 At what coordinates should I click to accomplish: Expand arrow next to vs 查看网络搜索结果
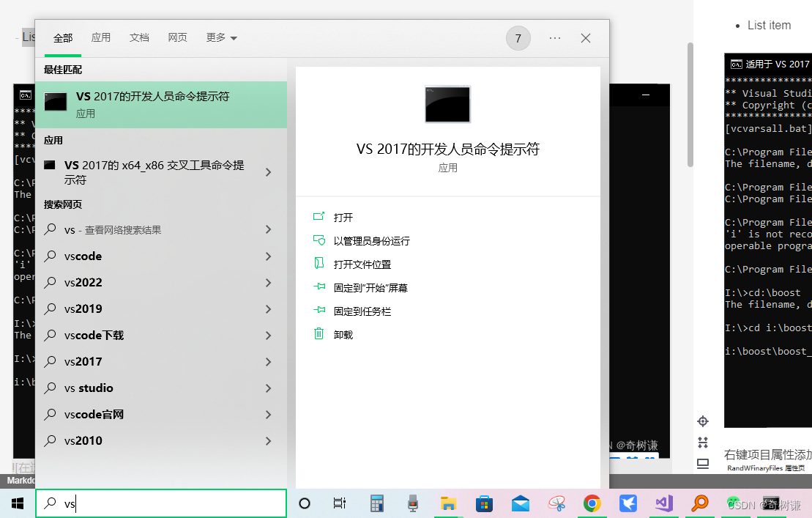click(x=268, y=229)
